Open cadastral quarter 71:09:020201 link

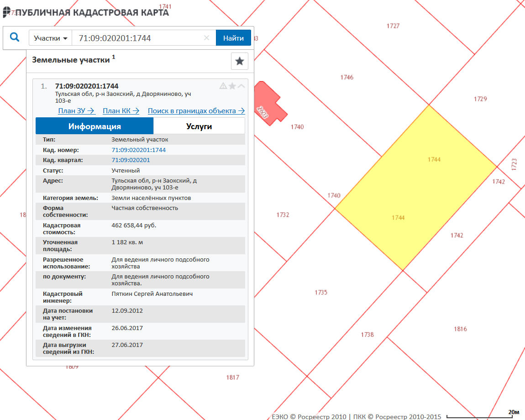131,160
